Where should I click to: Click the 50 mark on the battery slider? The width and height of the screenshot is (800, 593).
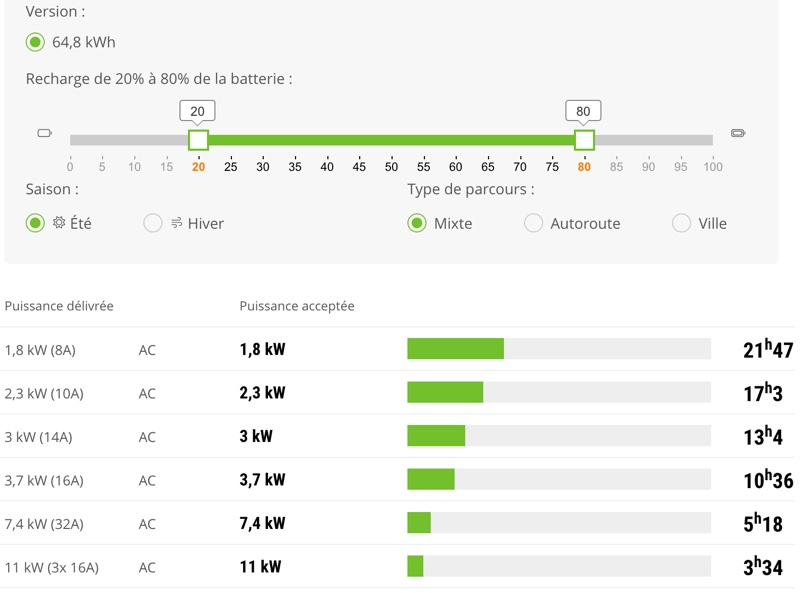pos(391,166)
